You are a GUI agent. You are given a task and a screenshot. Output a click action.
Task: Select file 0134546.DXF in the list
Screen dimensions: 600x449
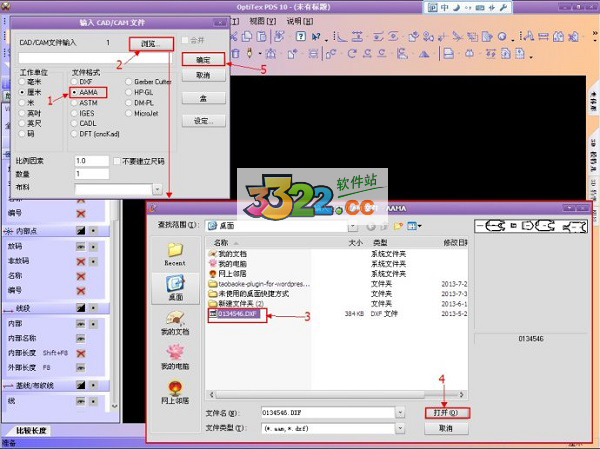click(x=237, y=314)
